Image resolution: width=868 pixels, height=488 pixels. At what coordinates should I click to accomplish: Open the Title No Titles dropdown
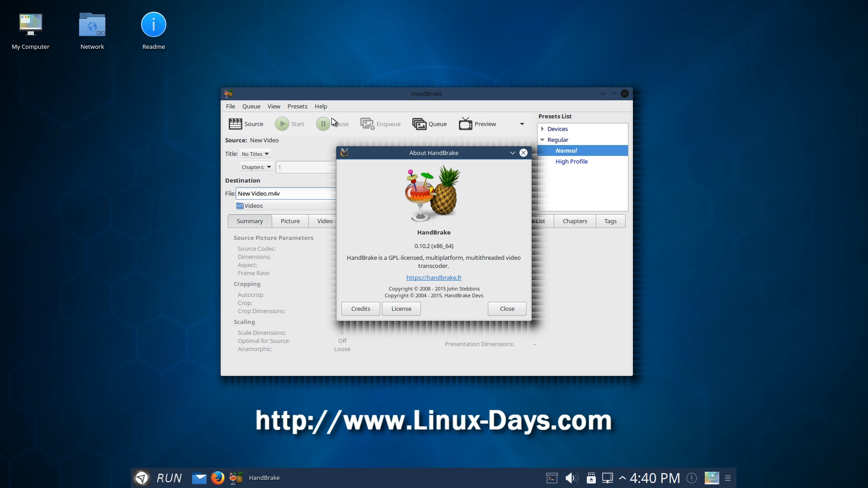(255, 154)
